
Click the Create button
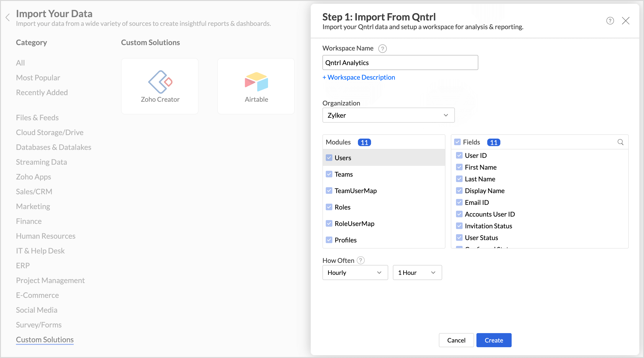[x=494, y=340]
